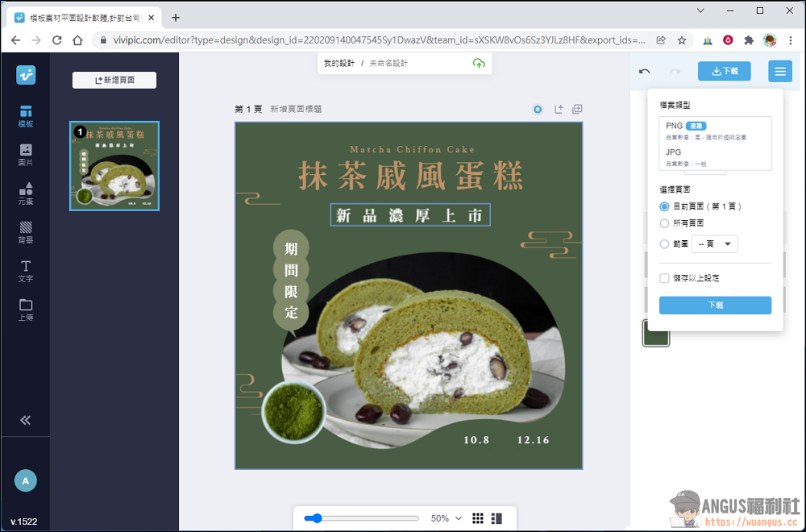
Task: Open the tab search chevron
Action: click(x=700, y=10)
